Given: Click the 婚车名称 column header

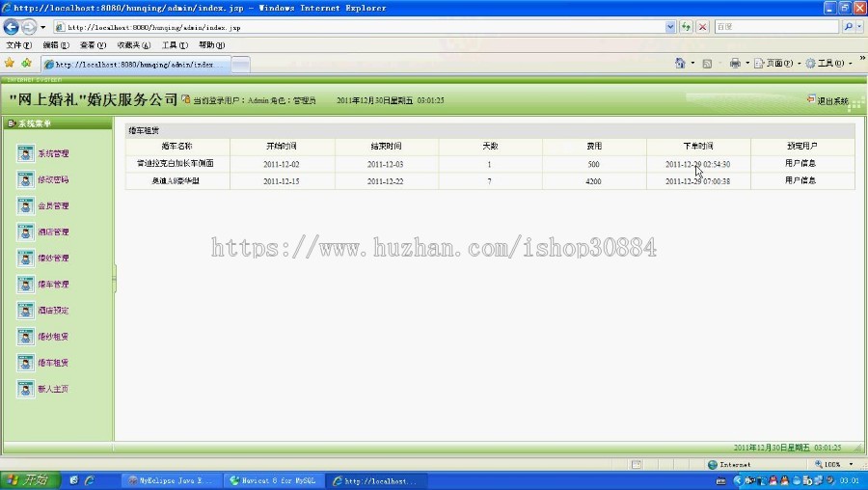Looking at the screenshot, I should 177,147.
